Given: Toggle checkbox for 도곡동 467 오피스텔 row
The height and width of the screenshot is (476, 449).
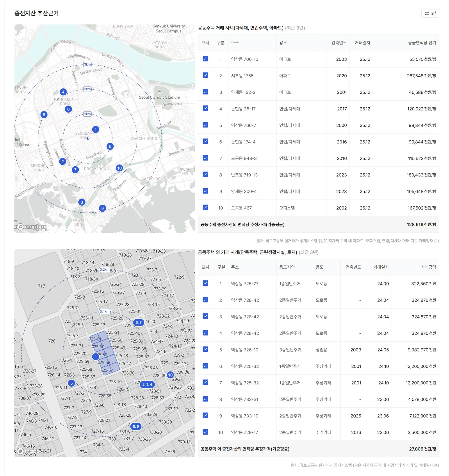Looking at the screenshot, I should (x=205, y=208).
